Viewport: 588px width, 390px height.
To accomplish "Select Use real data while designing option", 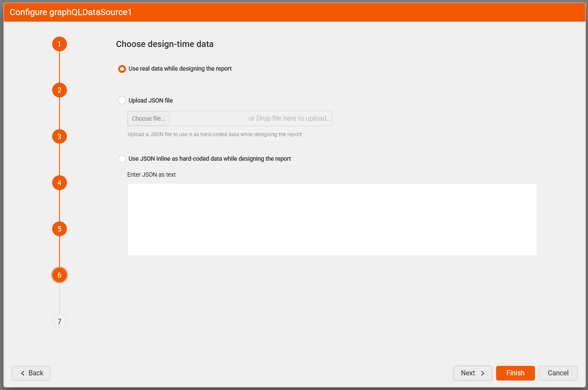I will (x=122, y=69).
